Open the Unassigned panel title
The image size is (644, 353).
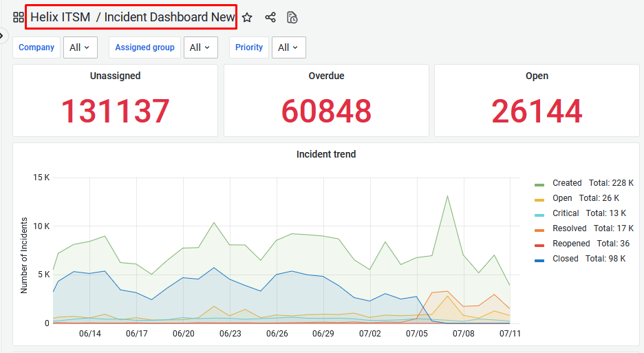point(115,76)
